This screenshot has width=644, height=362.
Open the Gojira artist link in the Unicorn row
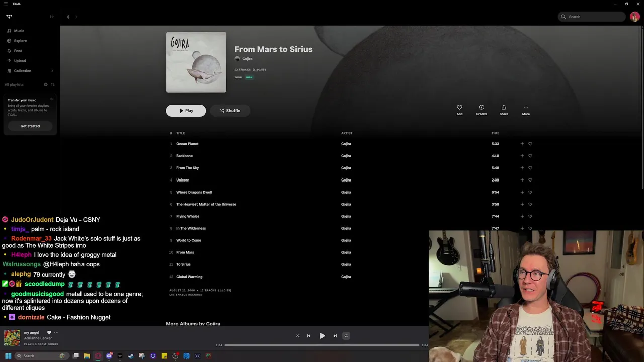pyautogui.click(x=346, y=180)
